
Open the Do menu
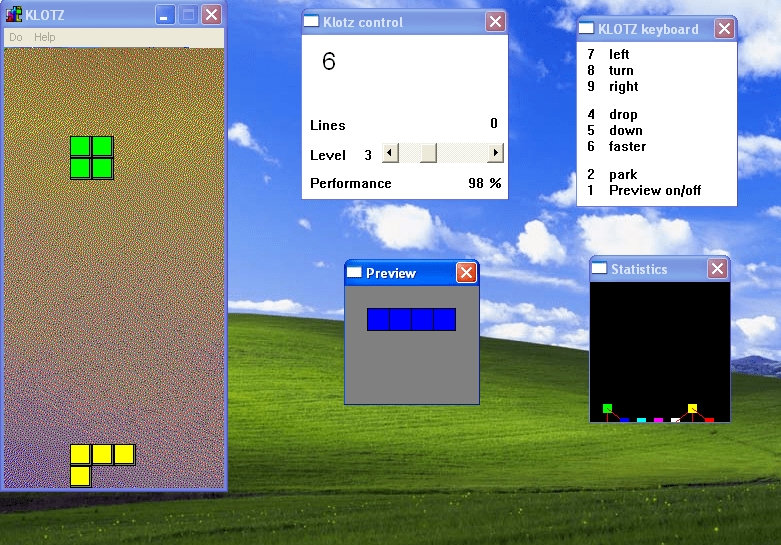click(15, 37)
